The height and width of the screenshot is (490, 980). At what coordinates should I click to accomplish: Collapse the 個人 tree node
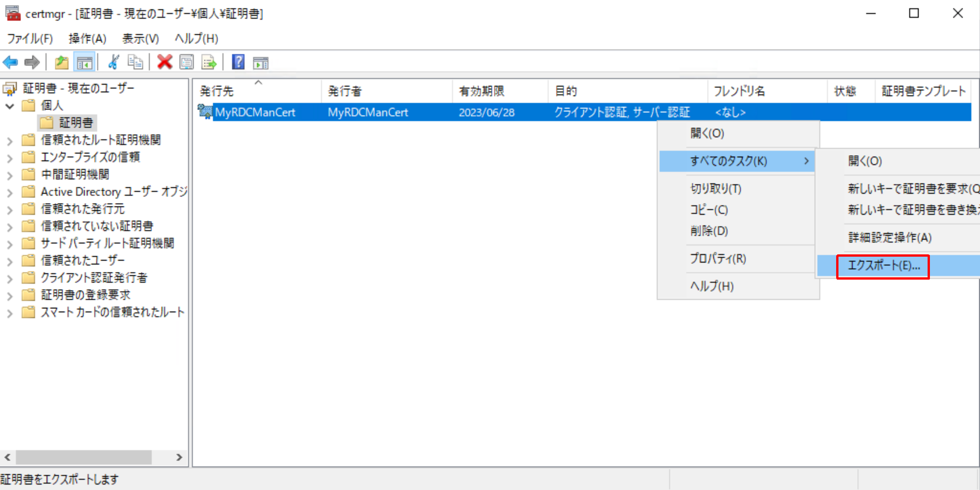(10, 106)
